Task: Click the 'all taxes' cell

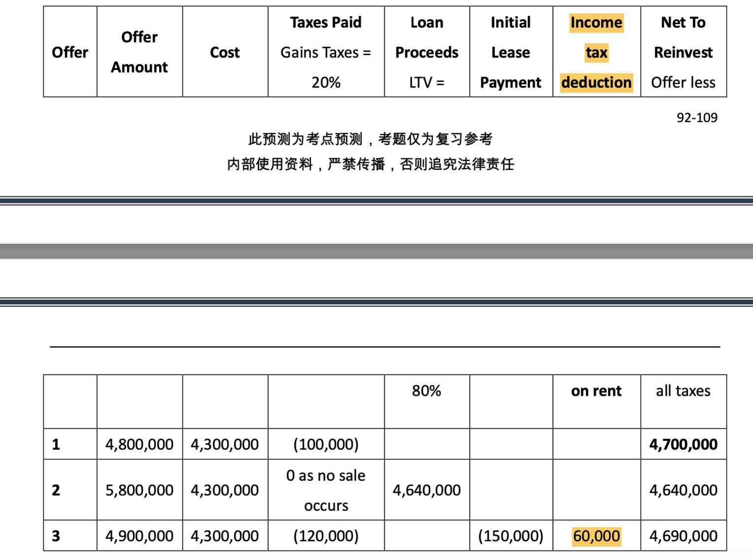Action: [x=683, y=391]
